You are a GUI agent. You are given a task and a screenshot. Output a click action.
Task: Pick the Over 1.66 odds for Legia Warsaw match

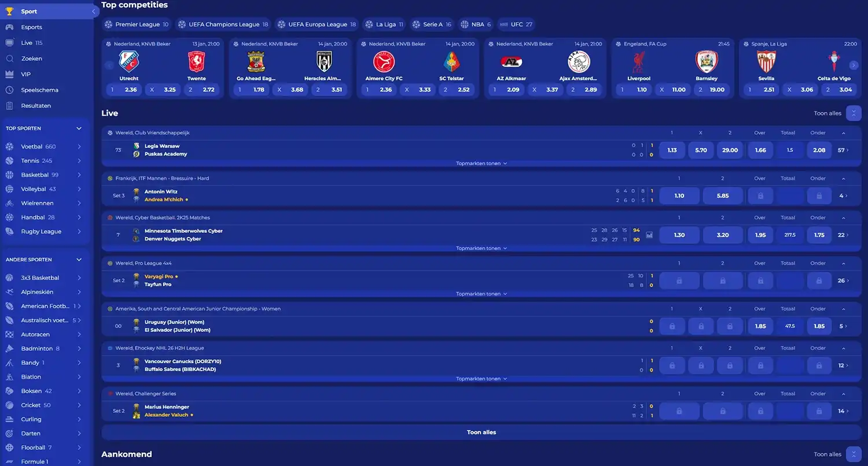click(760, 150)
